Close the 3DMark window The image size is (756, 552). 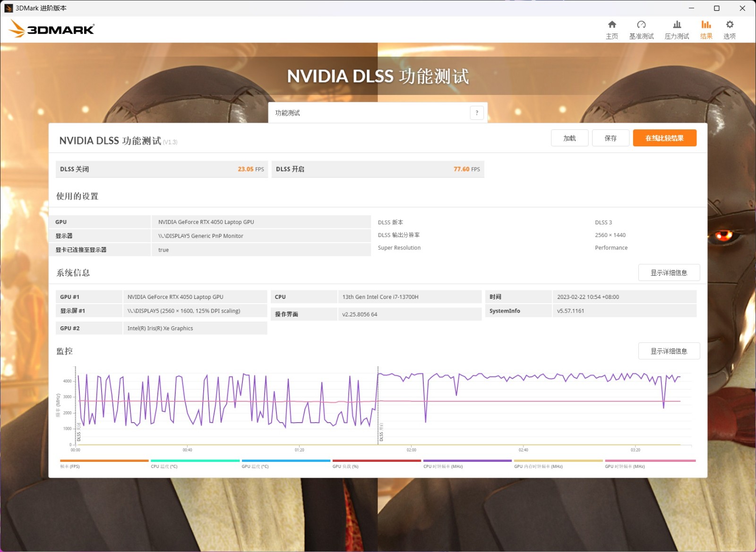click(742, 8)
